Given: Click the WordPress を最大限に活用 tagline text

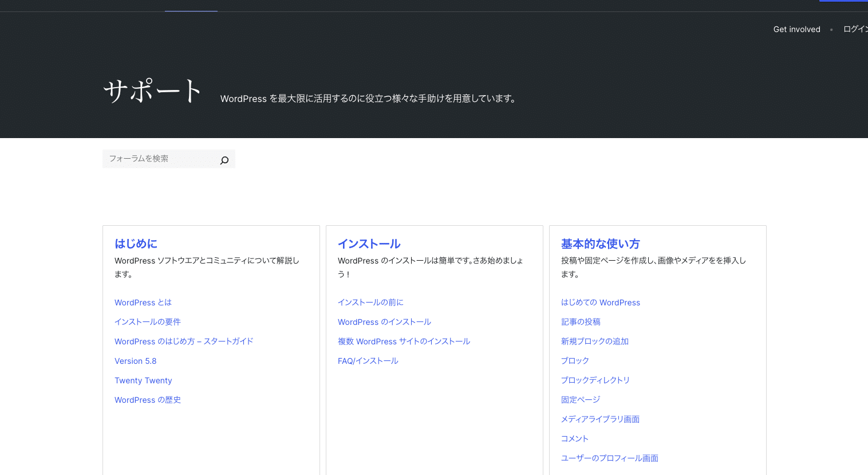Looking at the screenshot, I should click(x=368, y=99).
